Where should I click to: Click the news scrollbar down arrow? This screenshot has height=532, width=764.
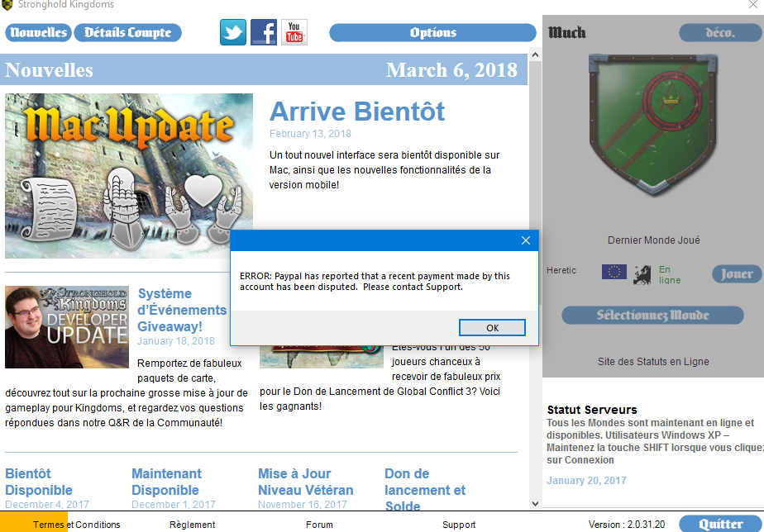tap(535, 504)
